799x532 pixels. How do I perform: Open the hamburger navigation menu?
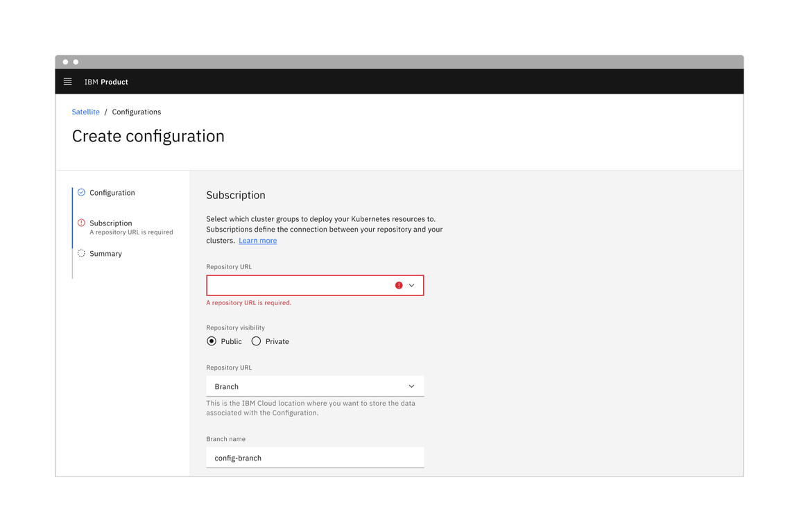pos(67,81)
